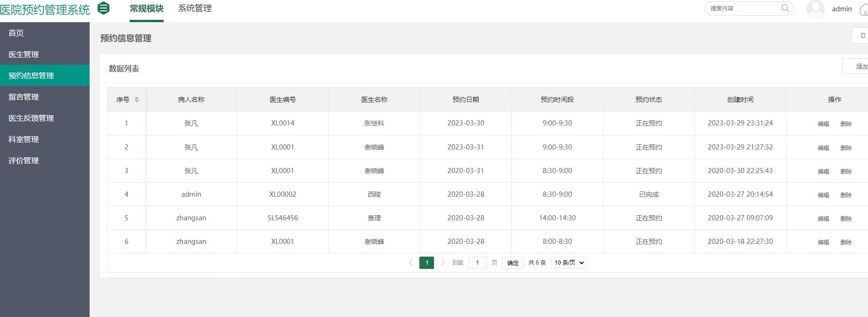868x317 pixels.
Task: Delete row created 2020-03-30 22:25:43
Action: [x=846, y=171]
